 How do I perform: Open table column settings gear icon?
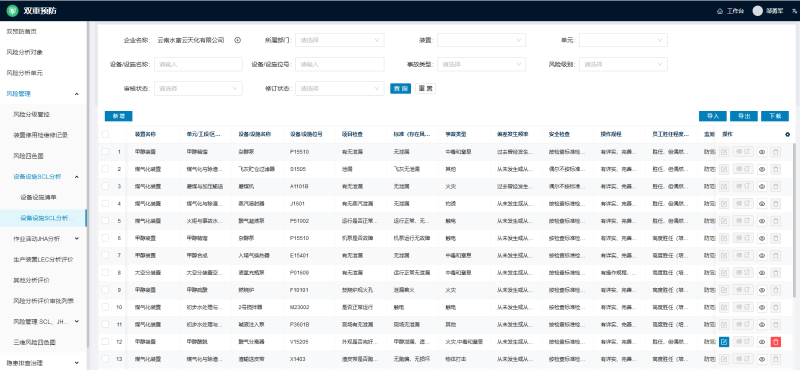pos(787,134)
